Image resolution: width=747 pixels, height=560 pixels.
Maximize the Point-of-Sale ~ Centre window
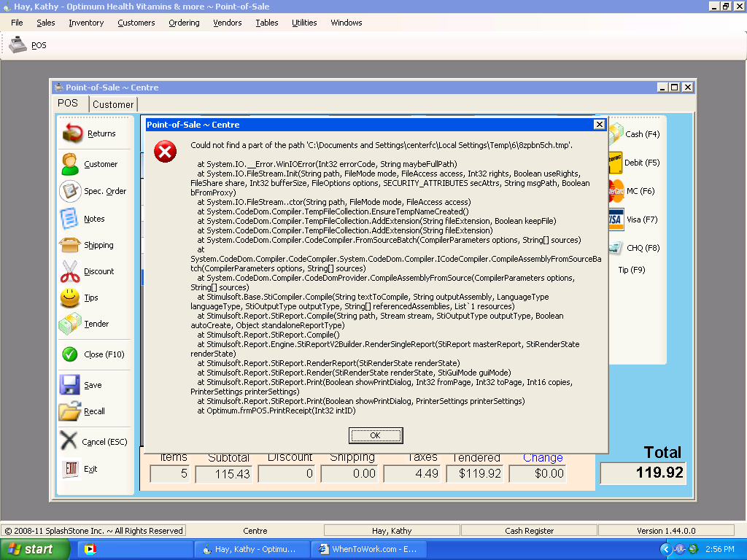click(674, 87)
